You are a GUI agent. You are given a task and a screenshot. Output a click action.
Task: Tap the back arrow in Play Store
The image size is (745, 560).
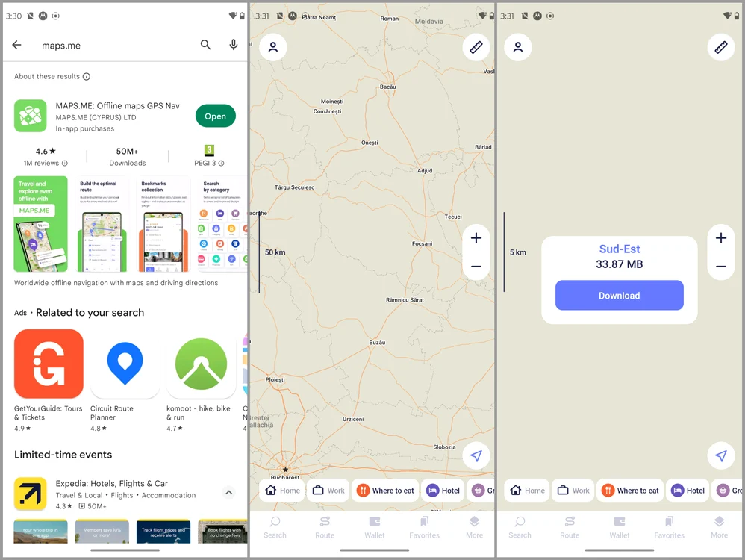click(16, 45)
